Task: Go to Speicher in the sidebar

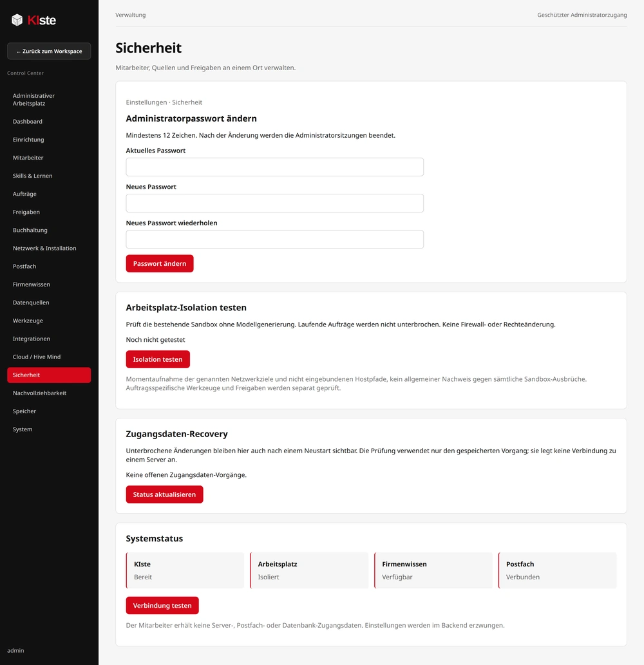Action: [x=49, y=411]
